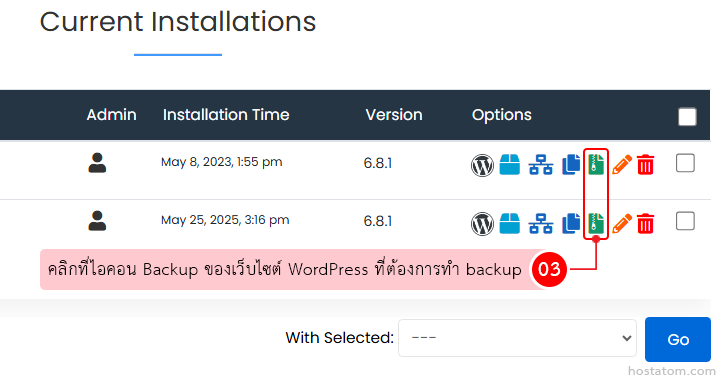Screen dimensions: 720x379
Task: Click the admin user icon in the May 8, 2023 row
Action: point(97,163)
